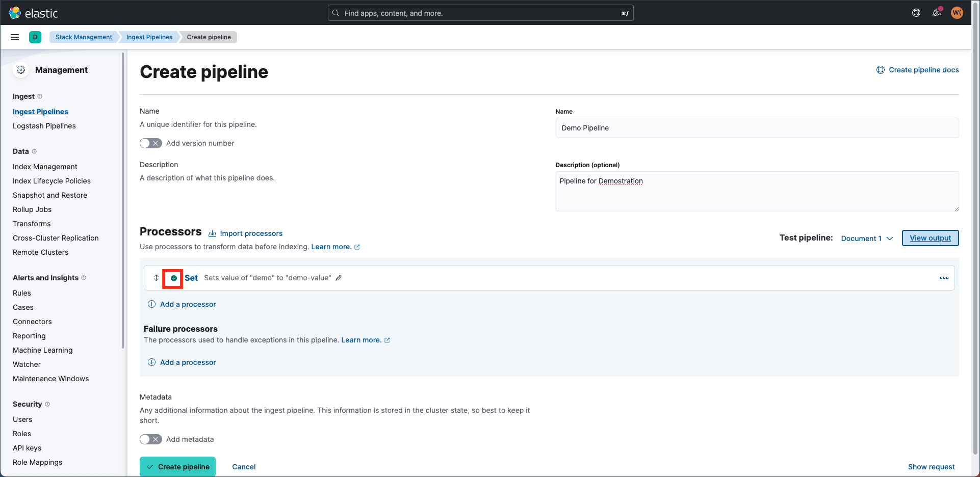View the what's new notifications icon
The image size is (980, 477).
[937, 13]
